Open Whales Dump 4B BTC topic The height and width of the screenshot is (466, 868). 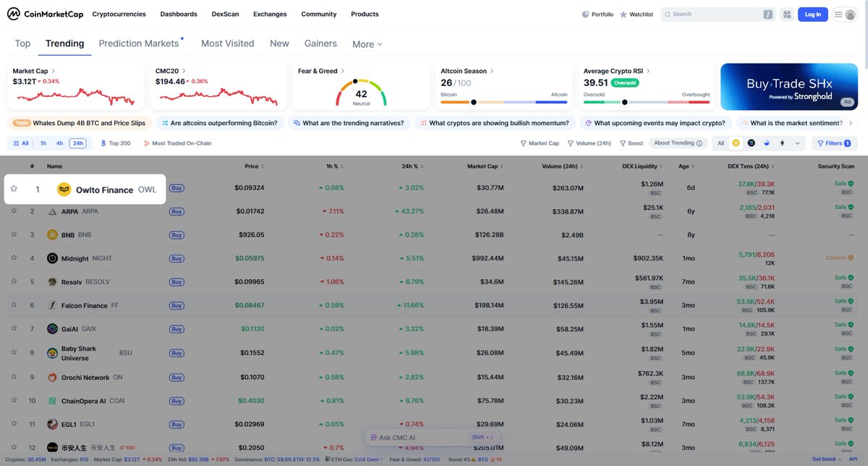79,123
